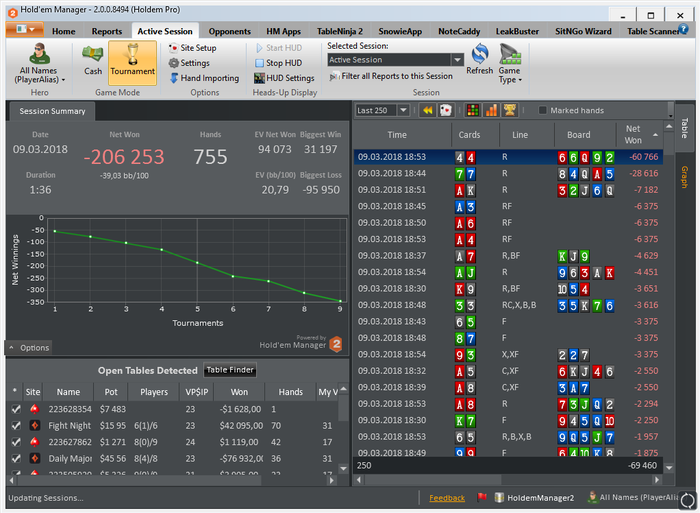Click the yellow rewind arrows icon

tap(427, 110)
